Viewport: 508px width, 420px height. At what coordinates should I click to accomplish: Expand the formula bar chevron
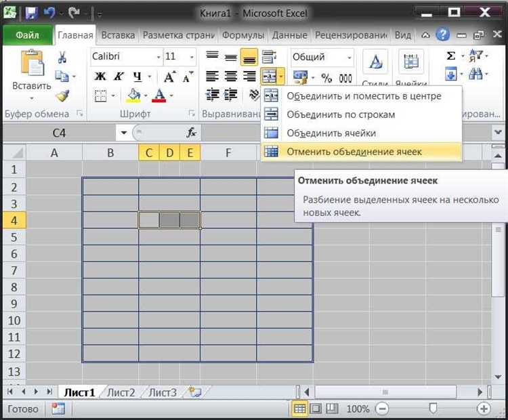pyautogui.click(x=497, y=132)
